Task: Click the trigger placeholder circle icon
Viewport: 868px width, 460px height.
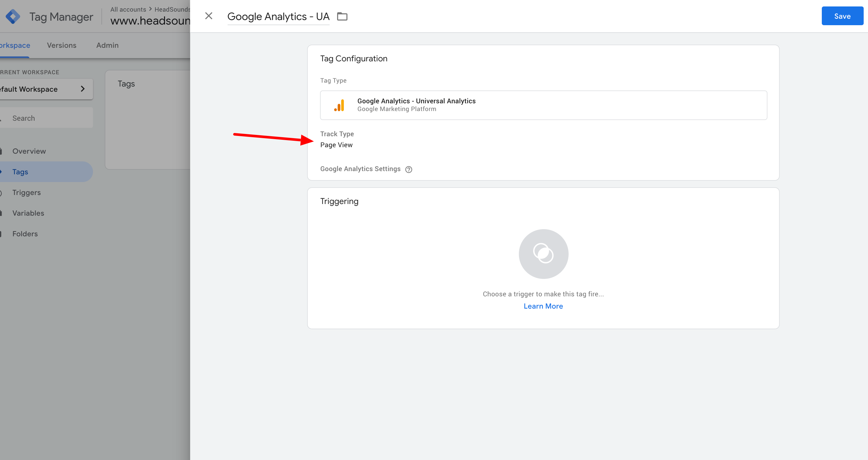Action: pyautogui.click(x=543, y=254)
